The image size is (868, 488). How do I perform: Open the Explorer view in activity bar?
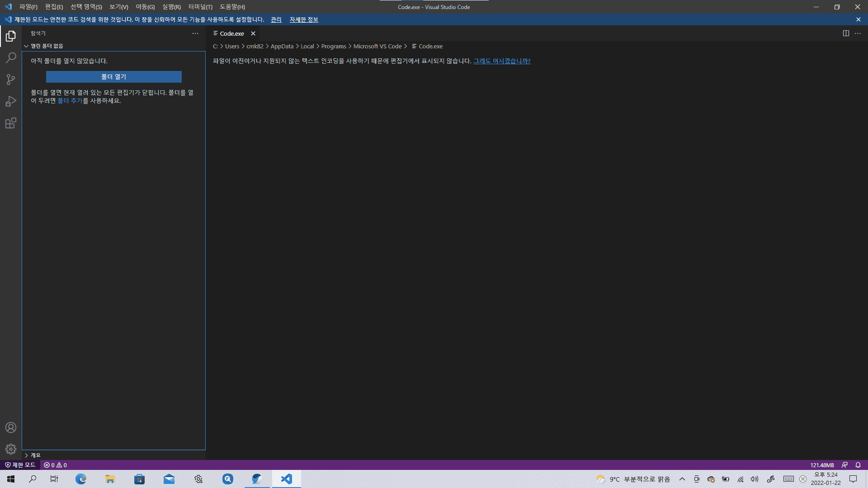(11, 36)
